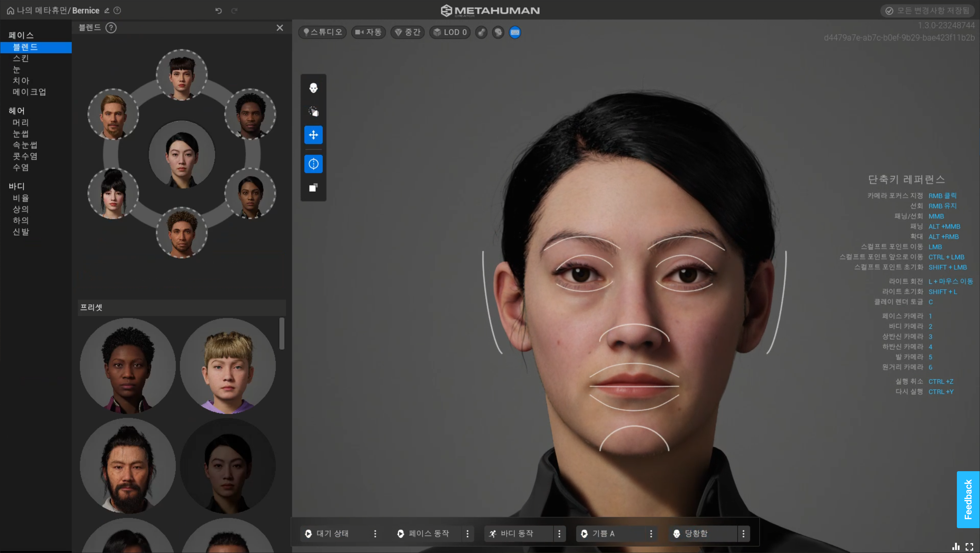Select the blonde-haired preset thumbnail
980x553 pixels.
[227, 366]
